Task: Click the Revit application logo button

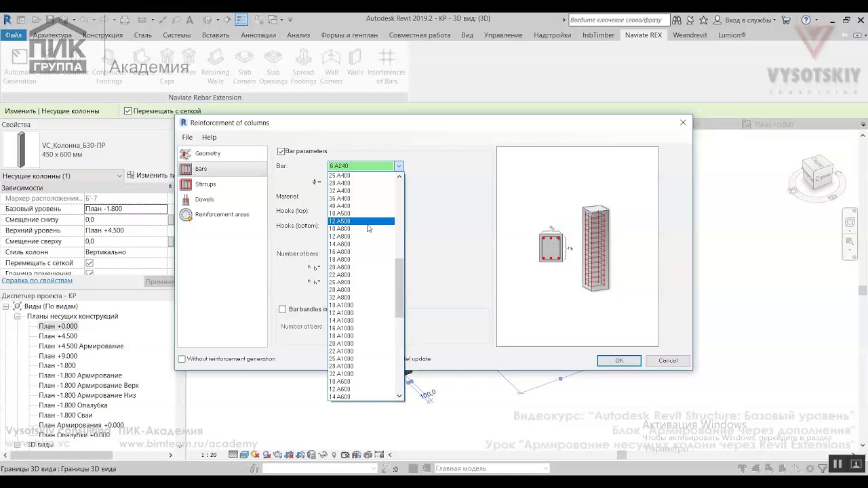Action: pyautogui.click(x=7, y=20)
